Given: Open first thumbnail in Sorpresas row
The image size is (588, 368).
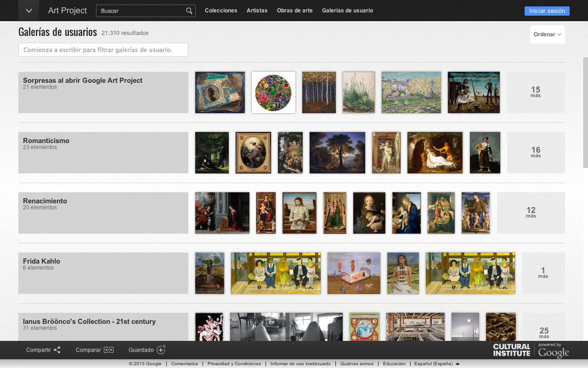Looking at the screenshot, I should click(220, 92).
